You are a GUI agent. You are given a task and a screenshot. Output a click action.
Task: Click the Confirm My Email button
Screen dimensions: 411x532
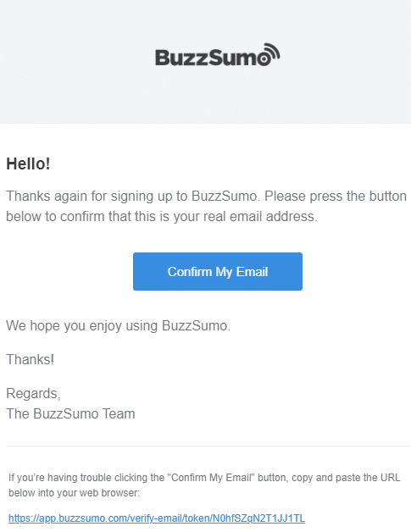pyautogui.click(x=218, y=271)
